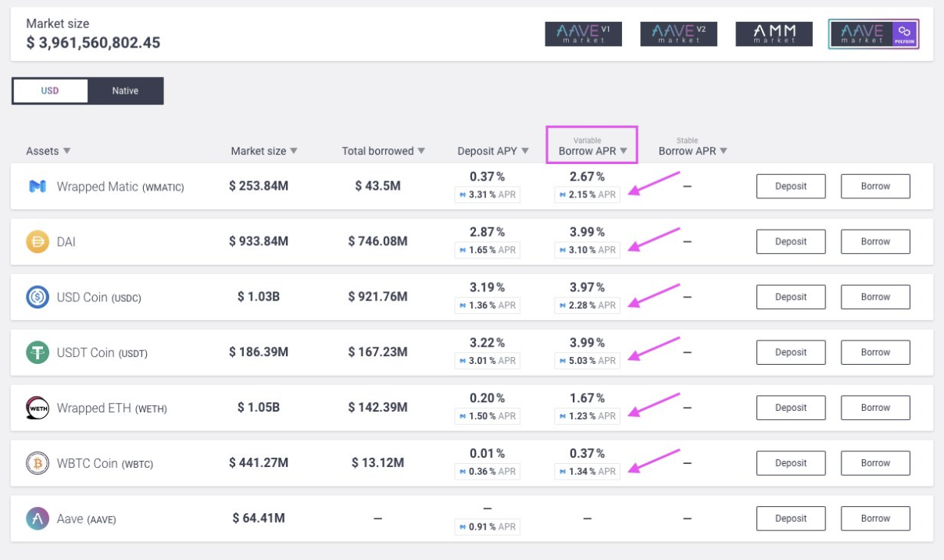Open the USDT Coin (USDT) asset name
The height and width of the screenshot is (560, 944).
pyautogui.click(x=102, y=353)
